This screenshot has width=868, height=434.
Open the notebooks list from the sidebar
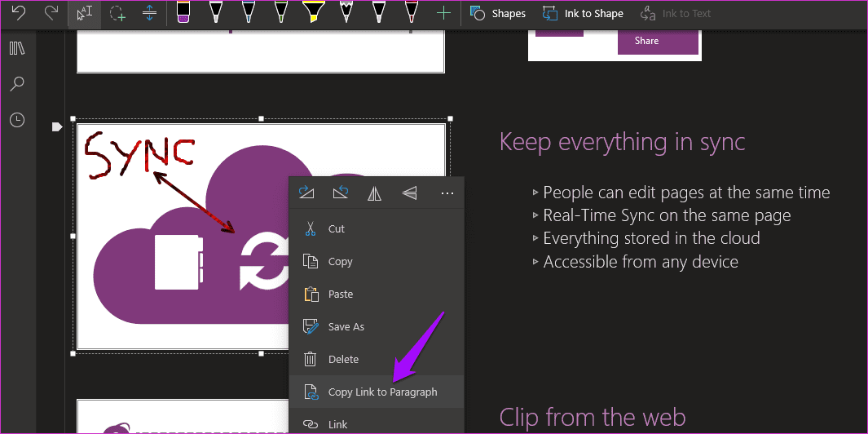tap(17, 48)
